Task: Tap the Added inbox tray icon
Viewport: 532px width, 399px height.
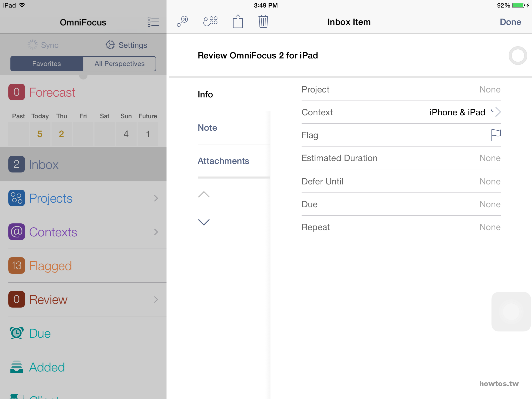Action: click(x=17, y=367)
